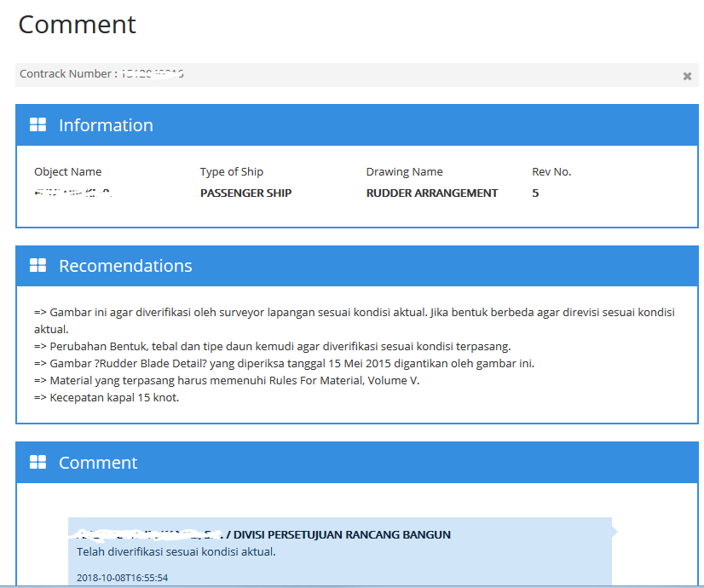
Task: Click the grid icon in Comment panel header
Action: point(38,462)
